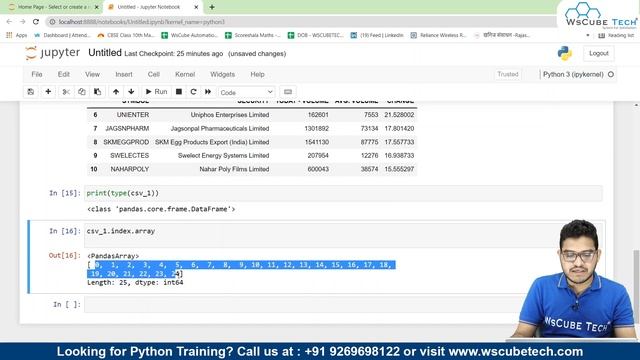640x360 pixels.
Task: Click the Python 3 (ipykernel) label
Action: pyautogui.click(x=573, y=74)
